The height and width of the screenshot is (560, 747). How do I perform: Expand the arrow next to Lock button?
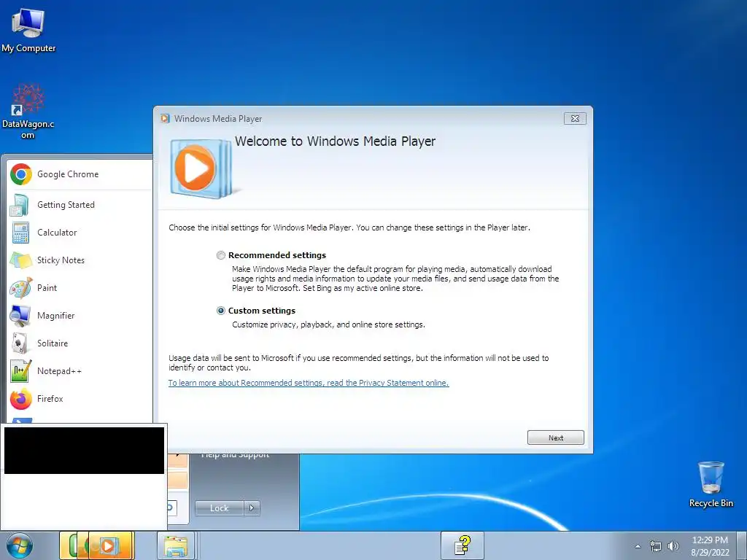pos(252,508)
